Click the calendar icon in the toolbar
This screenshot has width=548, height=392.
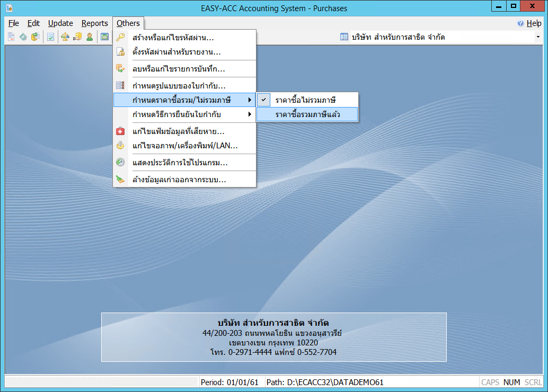coord(104,37)
